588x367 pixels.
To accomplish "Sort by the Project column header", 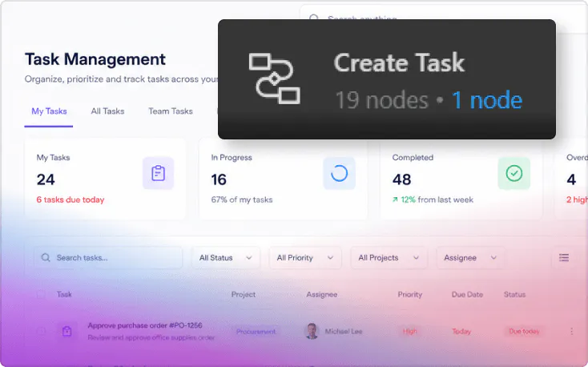I will 244,295.
